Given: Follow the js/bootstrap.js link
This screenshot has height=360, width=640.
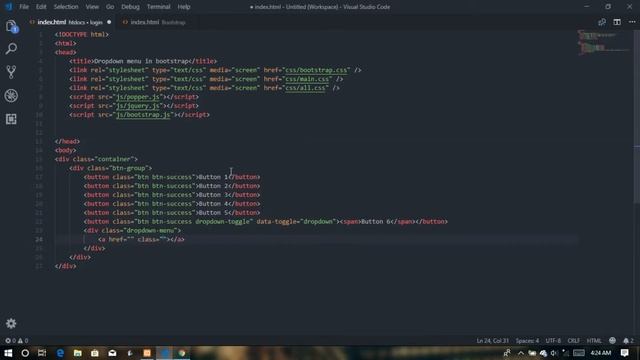Looking at the screenshot, I should point(143,115).
